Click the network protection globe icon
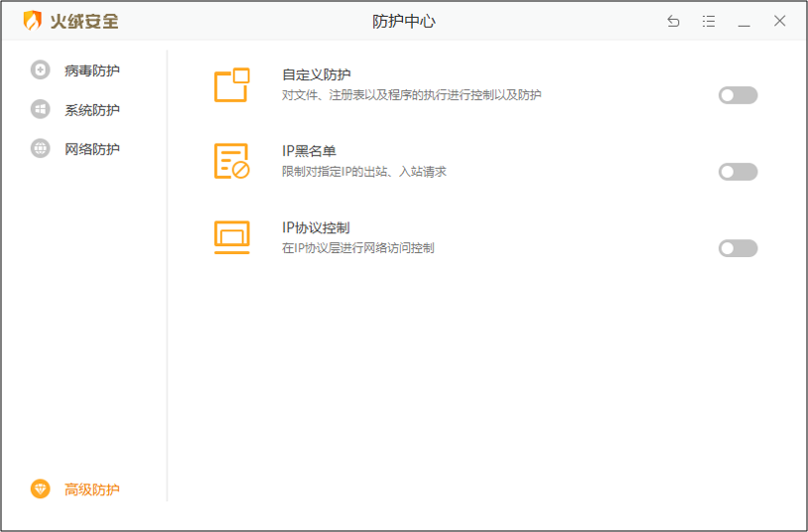808x532 pixels. pyautogui.click(x=40, y=149)
